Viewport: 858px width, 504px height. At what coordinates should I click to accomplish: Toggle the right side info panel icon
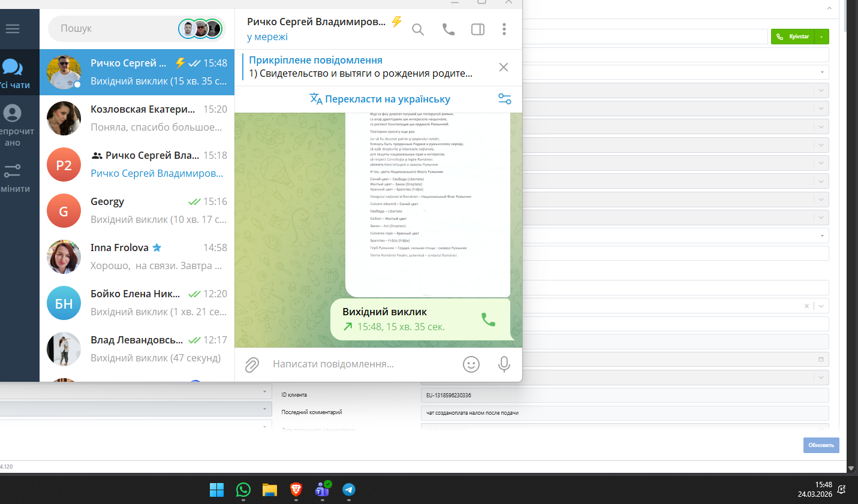coord(478,29)
